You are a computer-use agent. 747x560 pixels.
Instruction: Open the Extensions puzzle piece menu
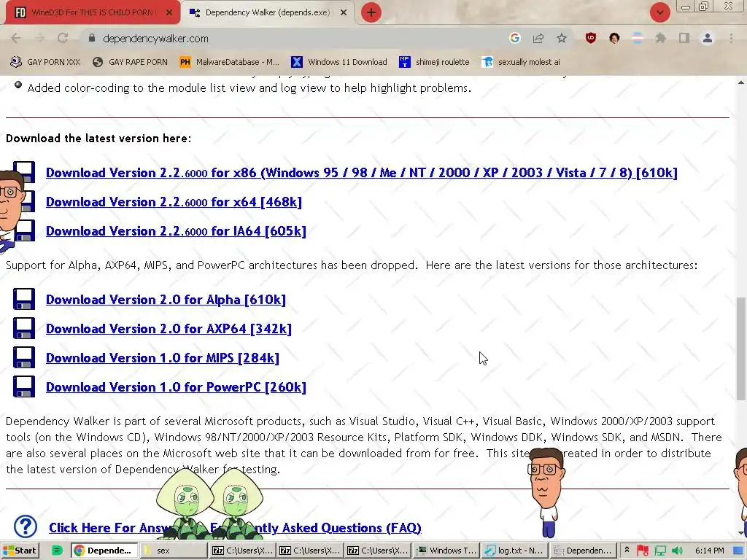[x=660, y=38]
